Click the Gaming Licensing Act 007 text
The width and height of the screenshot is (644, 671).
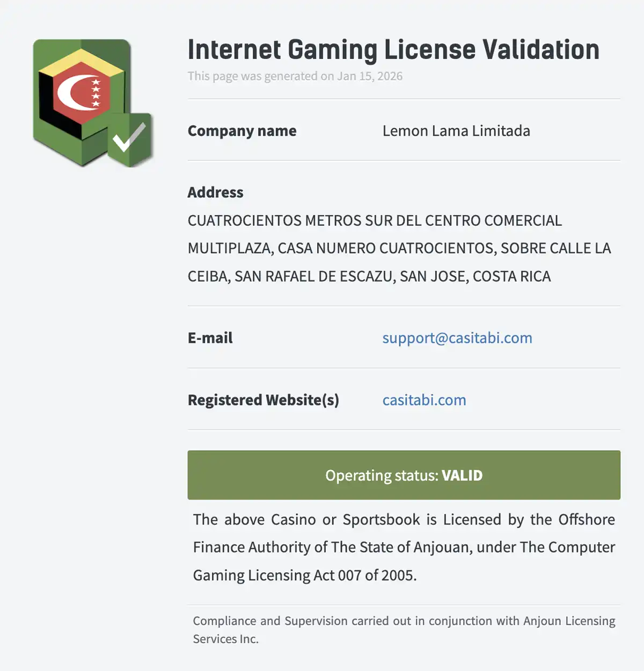[x=305, y=576]
